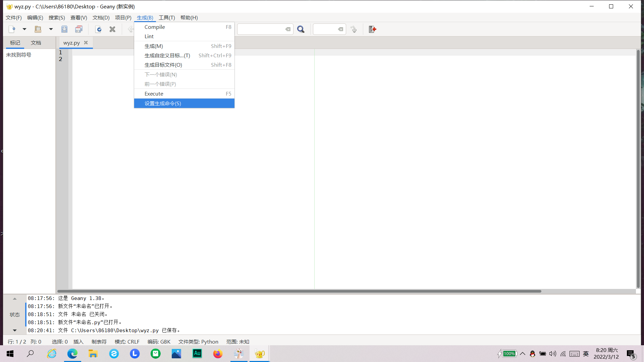The width and height of the screenshot is (644, 362).
Task: Choose Execute from the build menu
Action: [184, 94]
